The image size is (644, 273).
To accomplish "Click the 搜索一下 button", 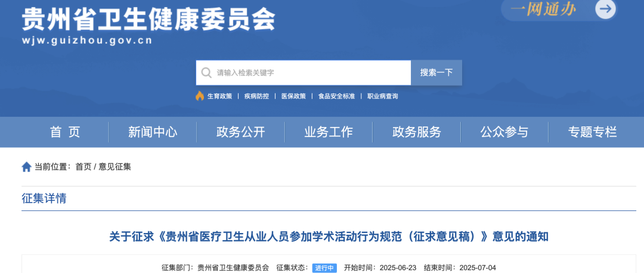I will 436,73.
